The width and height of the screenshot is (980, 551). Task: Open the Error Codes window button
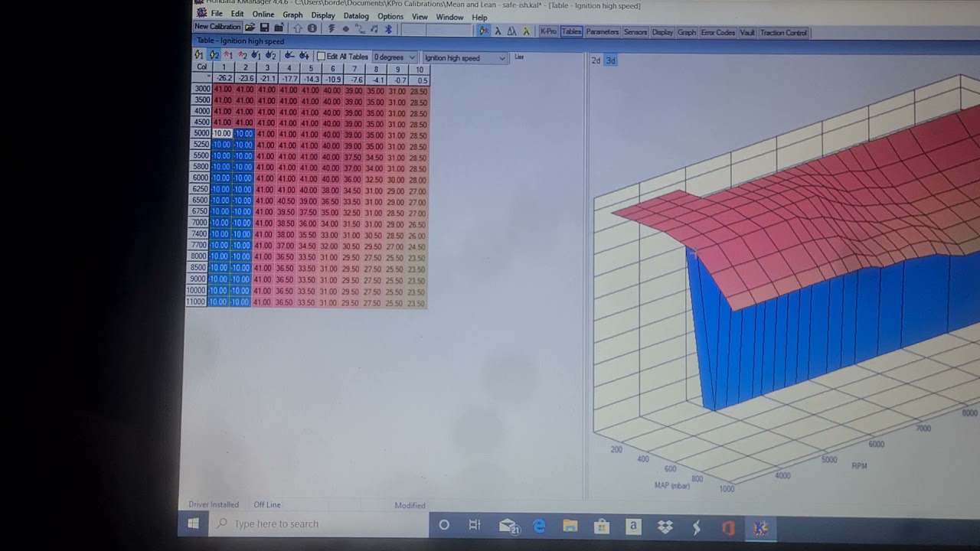pyautogui.click(x=718, y=33)
